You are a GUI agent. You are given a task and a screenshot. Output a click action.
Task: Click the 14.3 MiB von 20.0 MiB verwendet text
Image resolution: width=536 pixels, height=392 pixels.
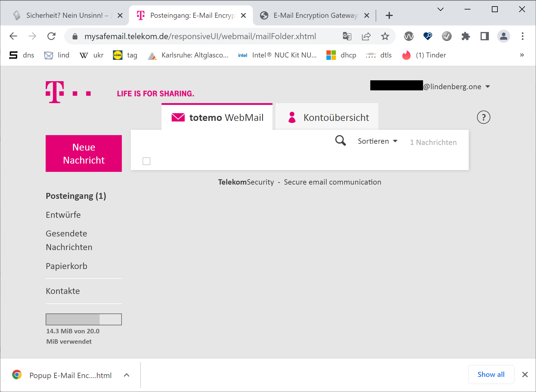(73, 336)
